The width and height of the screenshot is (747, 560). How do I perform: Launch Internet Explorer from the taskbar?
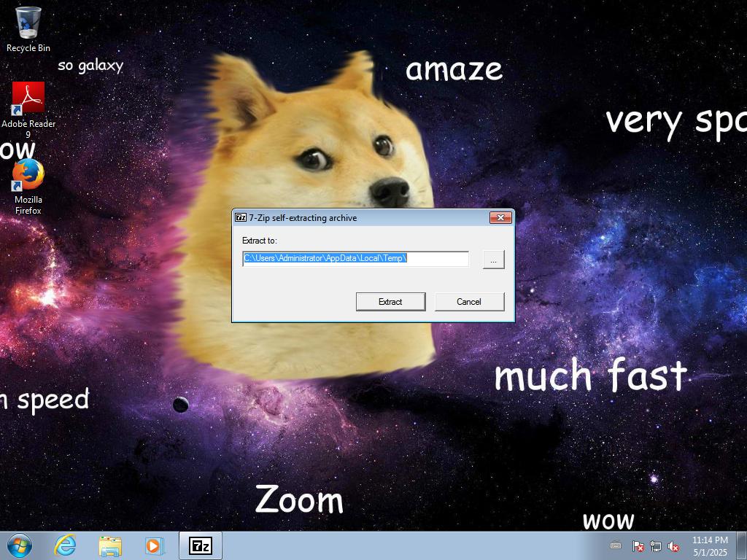[x=65, y=545]
